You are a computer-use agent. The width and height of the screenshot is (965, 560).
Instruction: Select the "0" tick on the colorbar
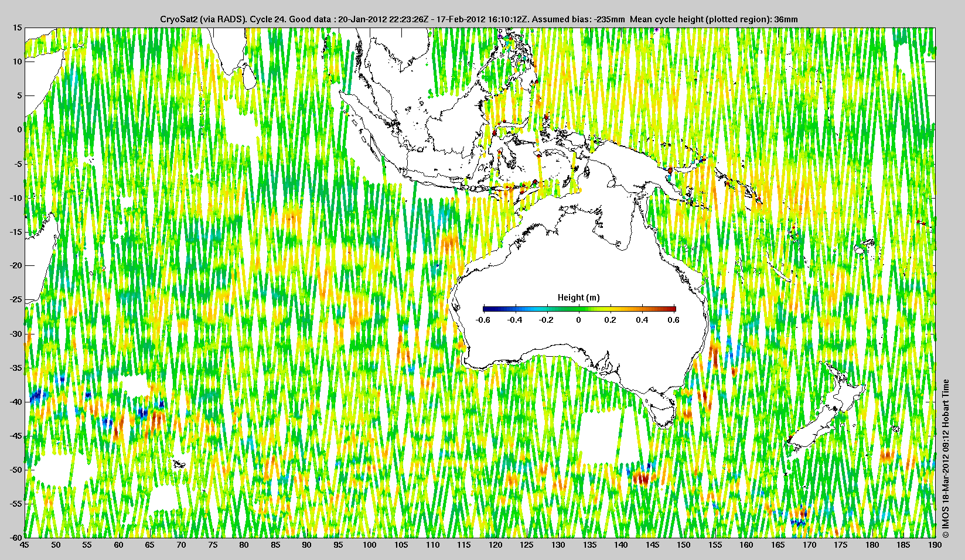(579, 320)
